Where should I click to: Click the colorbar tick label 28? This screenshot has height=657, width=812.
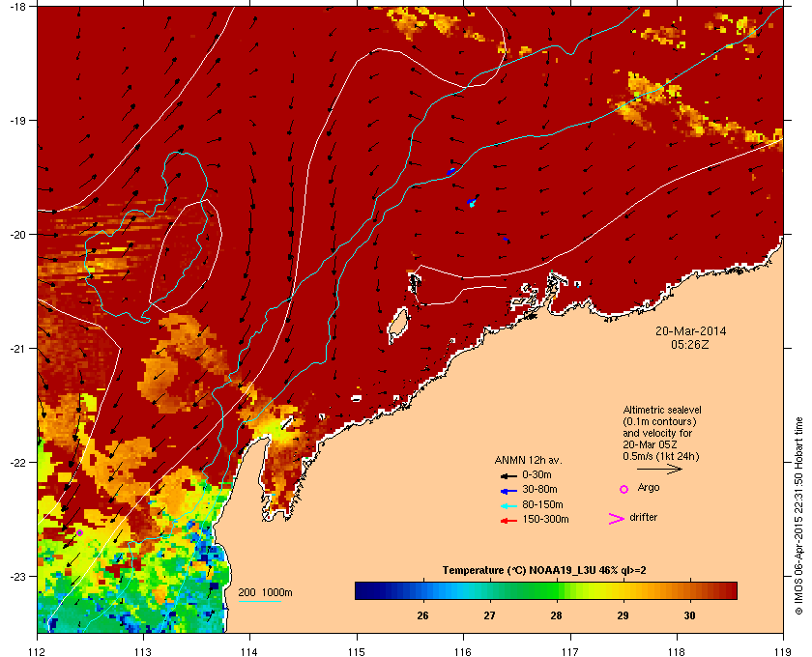(x=556, y=615)
